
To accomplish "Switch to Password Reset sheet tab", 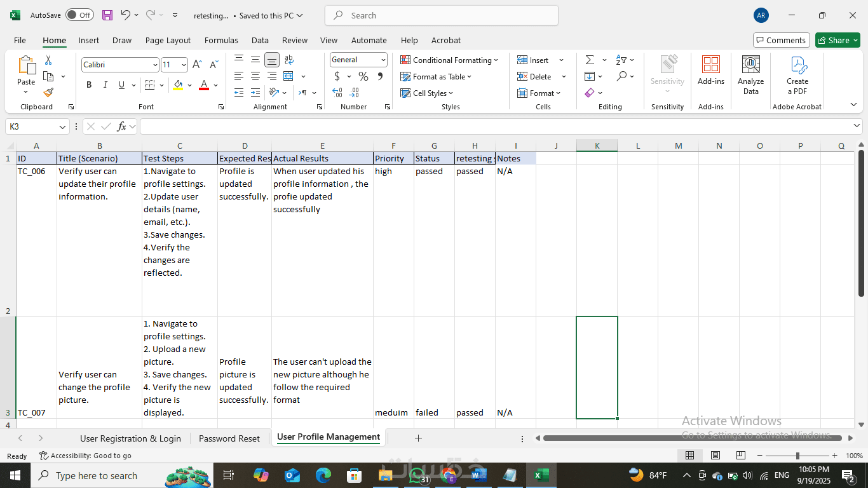I will 229,438.
